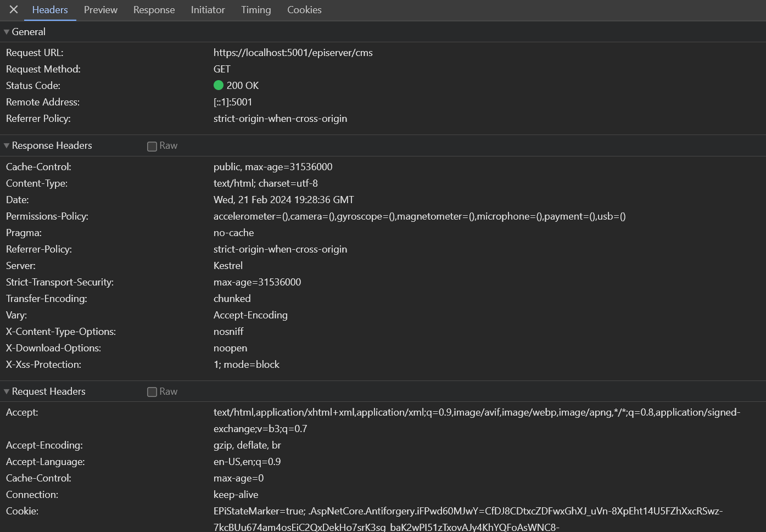Switch to the Preview tab
Screen dimensions: 766x532
pyautogui.click(x=100, y=10)
